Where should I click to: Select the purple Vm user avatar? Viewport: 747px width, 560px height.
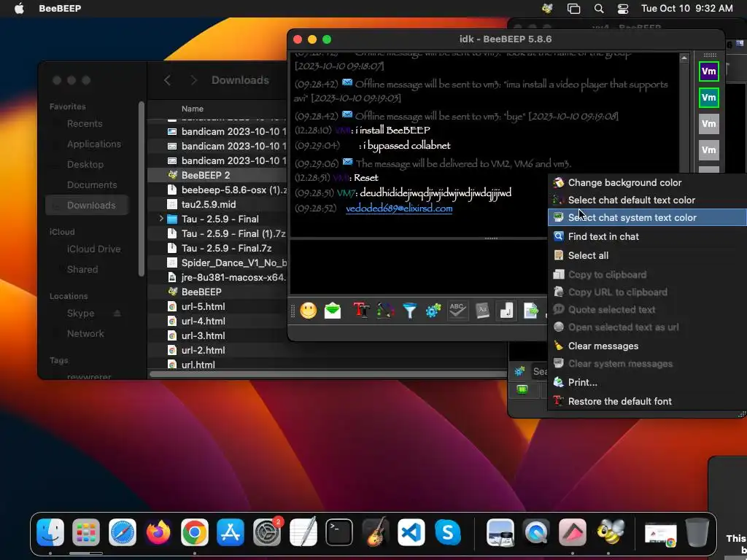point(708,72)
